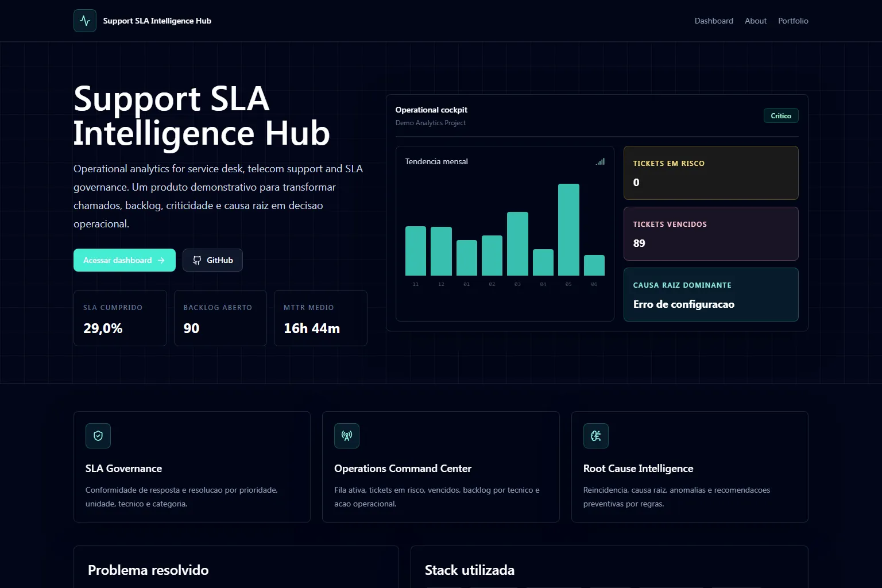Screen dimensions: 882x588
Task: Click the Root Cause Intelligence title
Action: pyautogui.click(x=638, y=469)
